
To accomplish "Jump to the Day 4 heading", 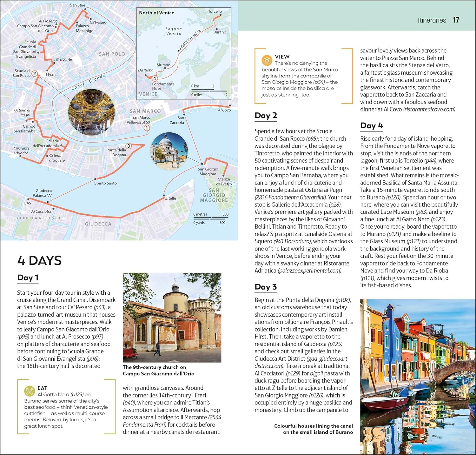I will [x=371, y=125].
